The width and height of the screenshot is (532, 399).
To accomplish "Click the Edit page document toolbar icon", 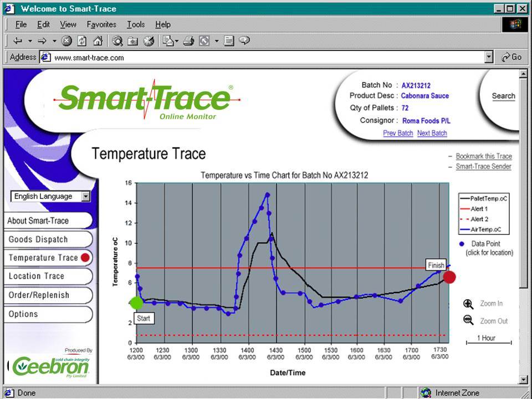I will 229,41.
